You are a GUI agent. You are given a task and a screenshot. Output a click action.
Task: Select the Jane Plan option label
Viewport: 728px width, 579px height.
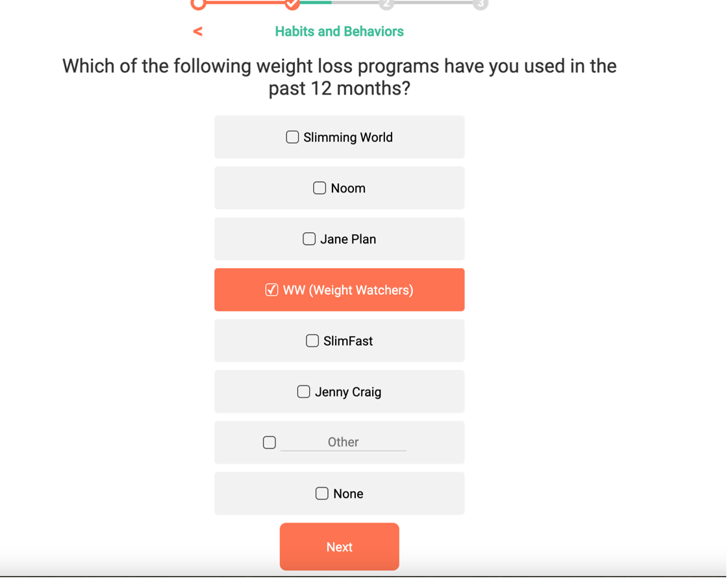(x=348, y=240)
